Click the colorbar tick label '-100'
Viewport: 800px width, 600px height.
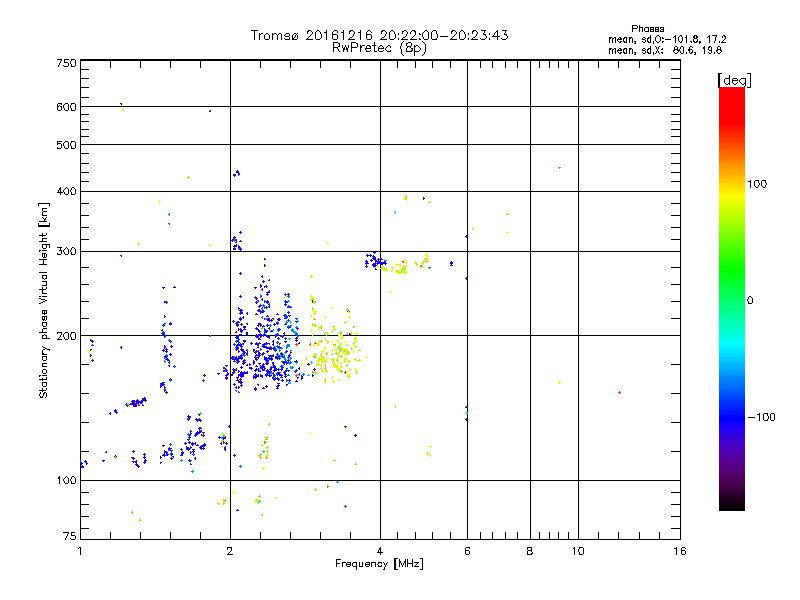coord(761,417)
